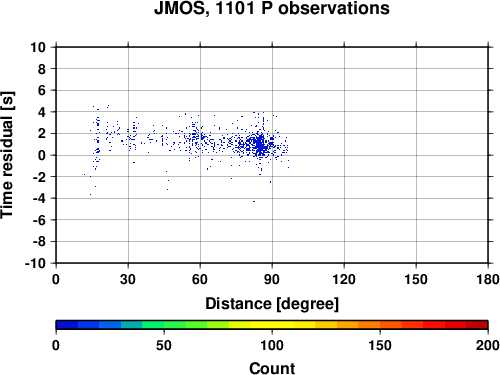
Task: Click y-axis tick label '-8'
Action: tap(39, 242)
